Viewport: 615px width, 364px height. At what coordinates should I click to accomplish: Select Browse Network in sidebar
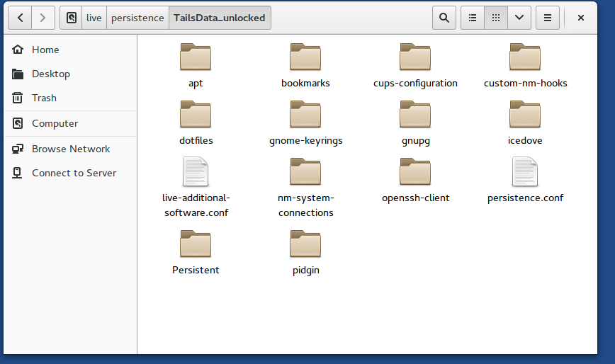(x=70, y=149)
